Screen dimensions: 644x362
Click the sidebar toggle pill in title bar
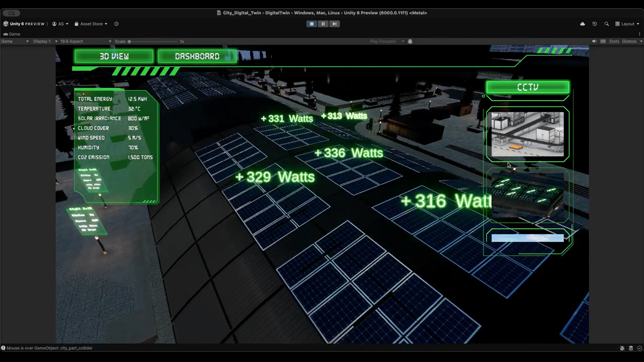(x=11, y=13)
